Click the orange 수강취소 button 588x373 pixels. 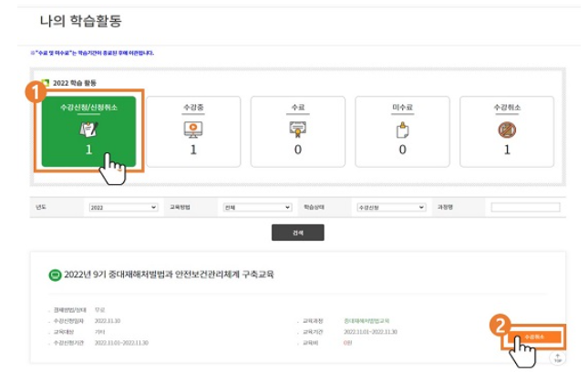coord(534,337)
